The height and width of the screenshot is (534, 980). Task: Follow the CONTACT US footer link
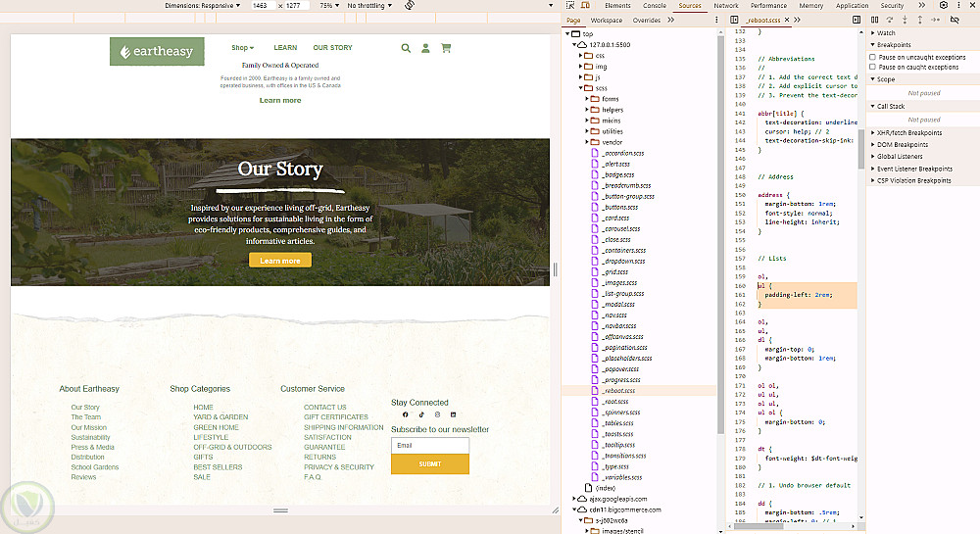[x=325, y=408]
